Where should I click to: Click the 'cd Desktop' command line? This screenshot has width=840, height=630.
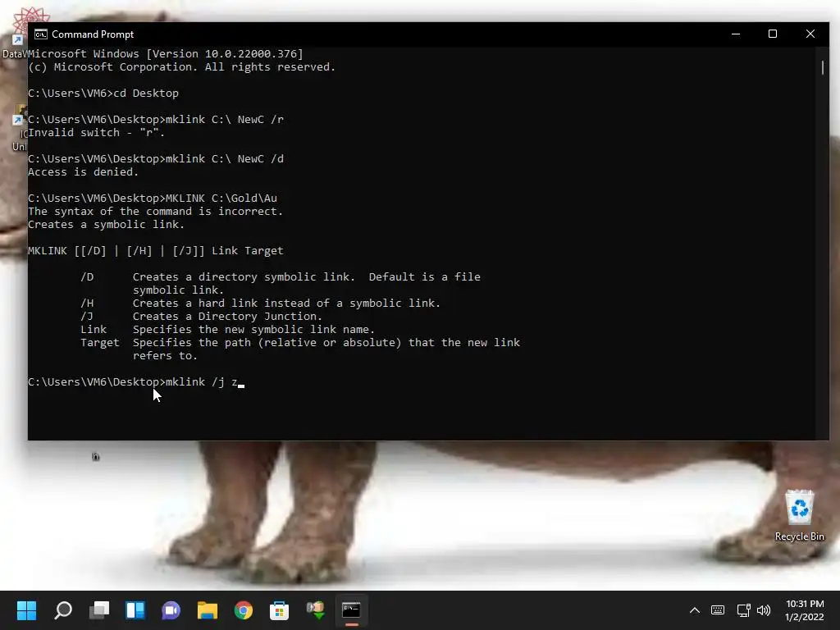coord(103,94)
